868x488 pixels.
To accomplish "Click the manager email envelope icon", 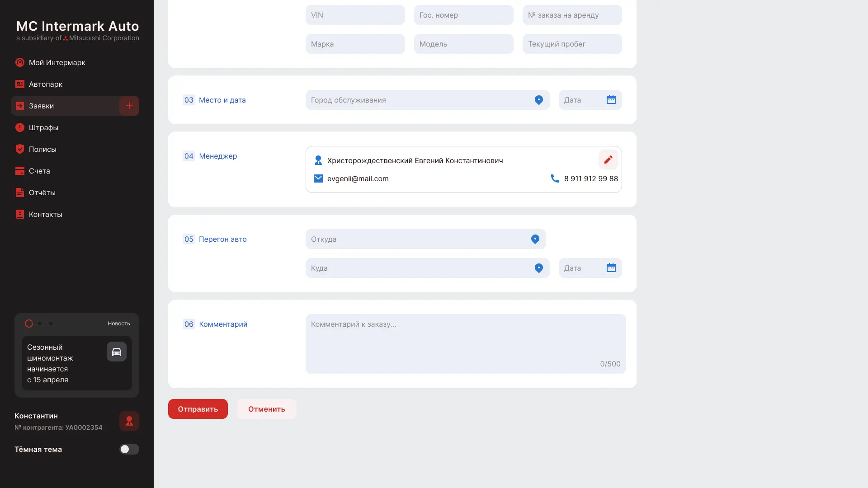I will click(318, 178).
